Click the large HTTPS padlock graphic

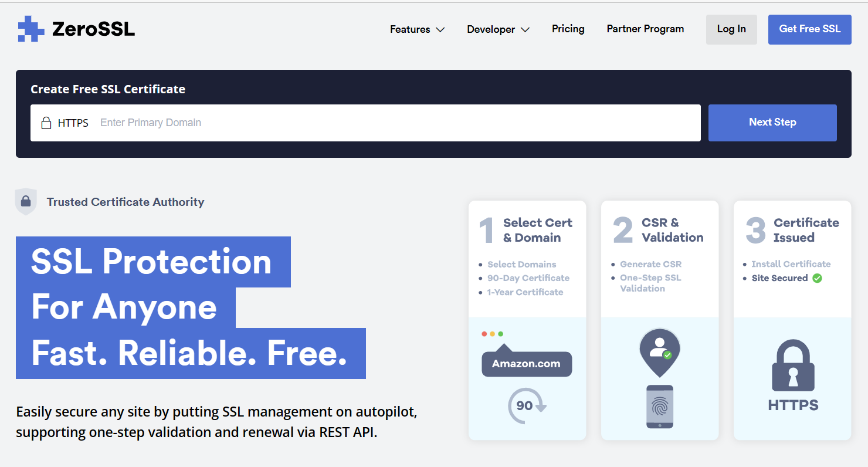click(794, 364)
